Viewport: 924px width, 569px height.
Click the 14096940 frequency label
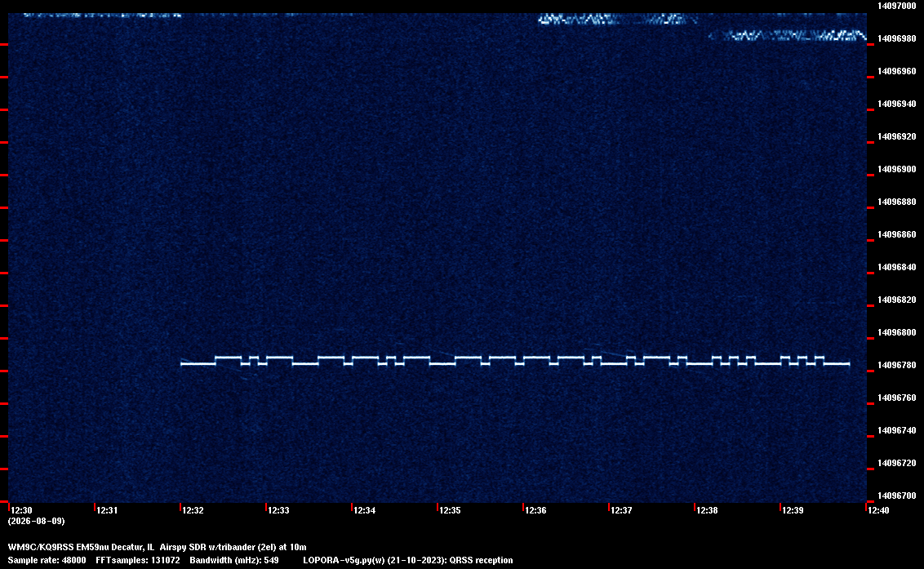click(897, 104)
